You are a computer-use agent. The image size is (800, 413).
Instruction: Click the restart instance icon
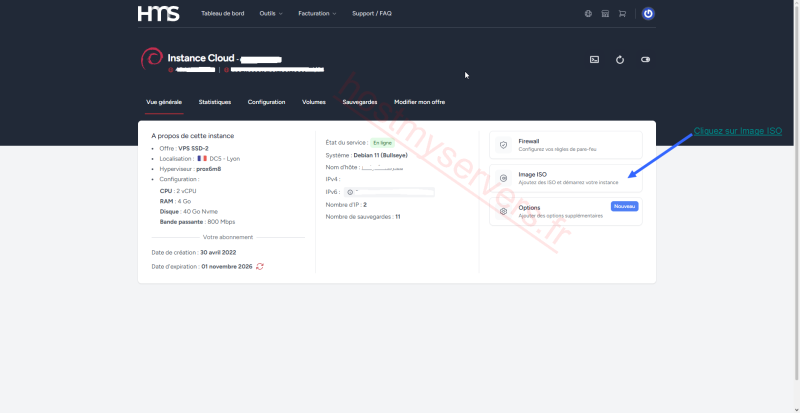point(620,60)
